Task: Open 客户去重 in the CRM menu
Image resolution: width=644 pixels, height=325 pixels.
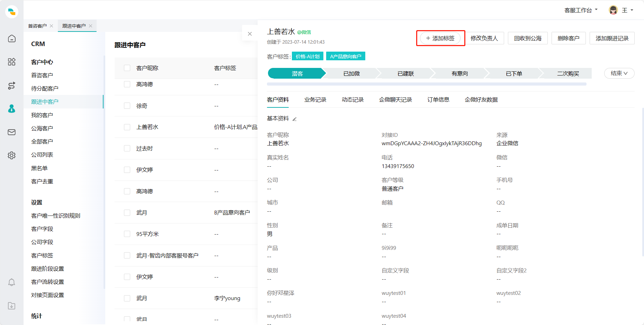Action: click(x=42, y=181)
